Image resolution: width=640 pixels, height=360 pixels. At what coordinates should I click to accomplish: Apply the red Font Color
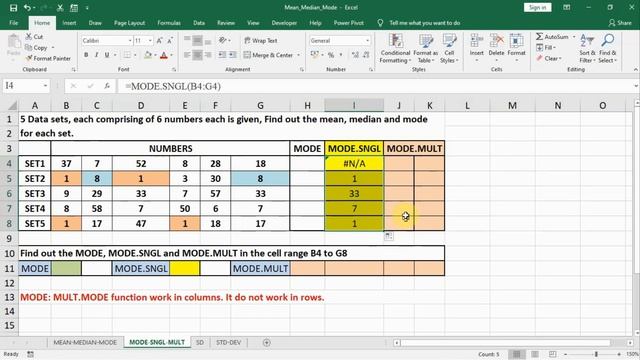(164, 55)
